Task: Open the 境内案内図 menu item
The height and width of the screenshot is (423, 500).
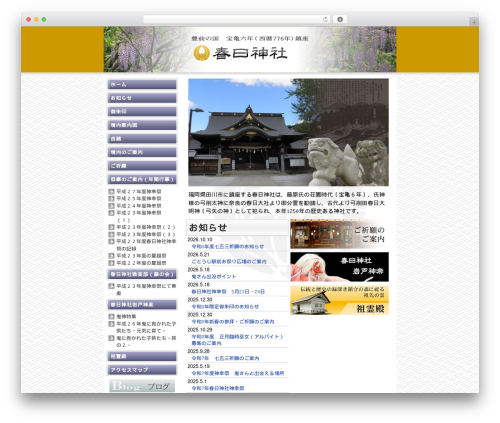Action: [142, 125]
